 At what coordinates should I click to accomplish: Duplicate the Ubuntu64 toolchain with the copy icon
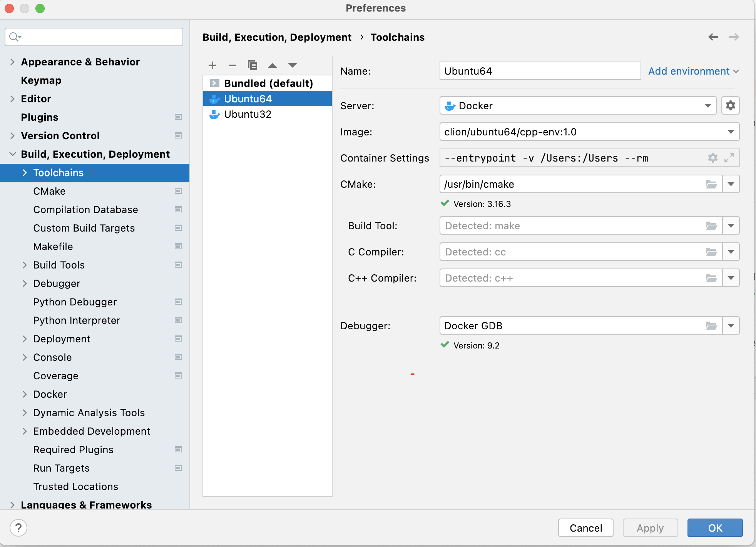[x=253, y=65]
